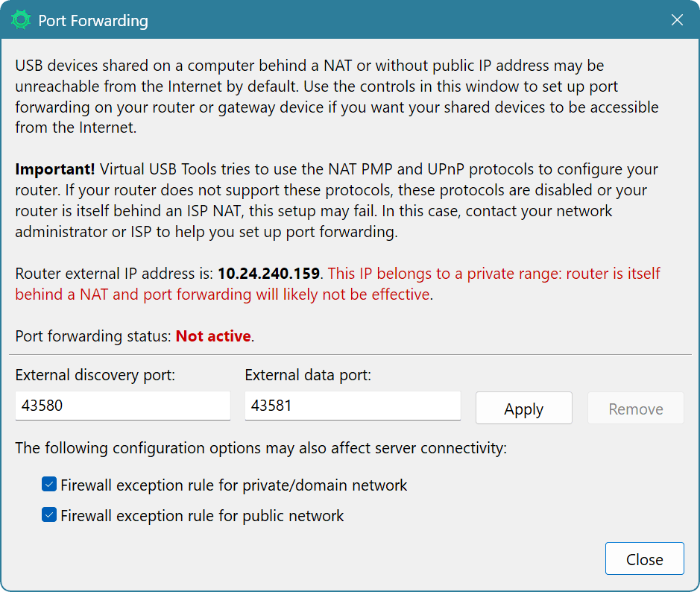Viewport: 700px width, 592px height.
Task: Uncheck firewall exception rule for public network
Action: [48, 514]
